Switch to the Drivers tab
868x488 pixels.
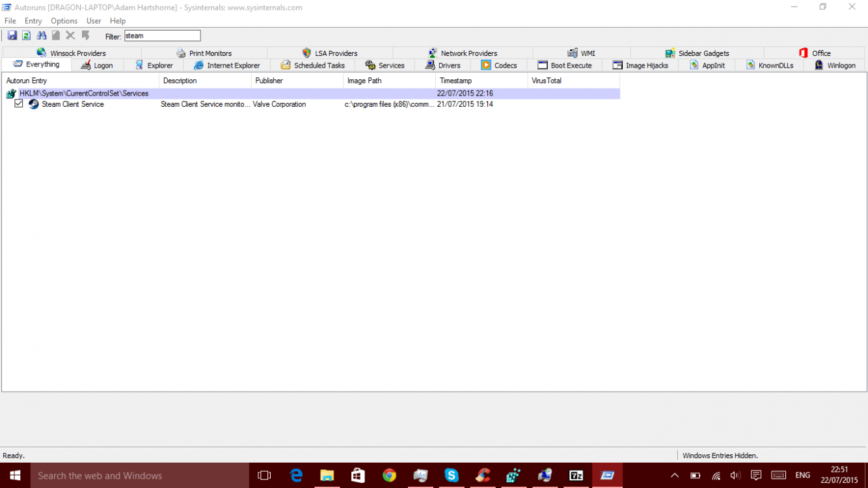click(442, 66)
